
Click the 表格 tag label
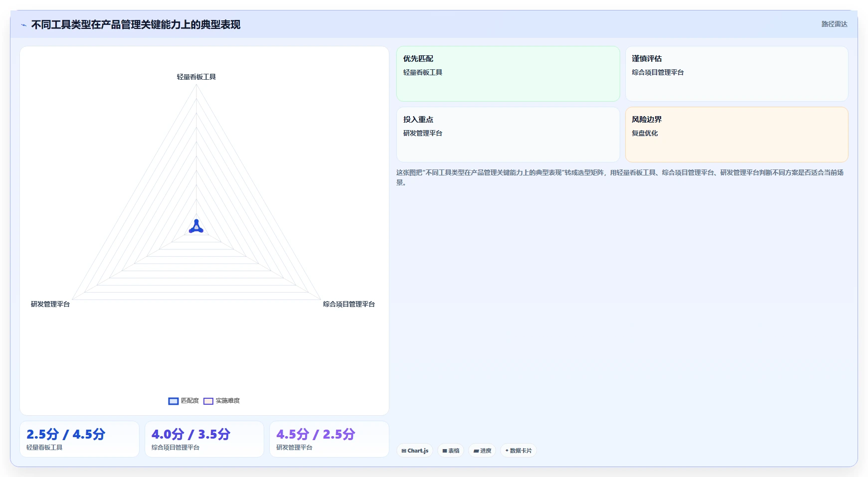454,451
